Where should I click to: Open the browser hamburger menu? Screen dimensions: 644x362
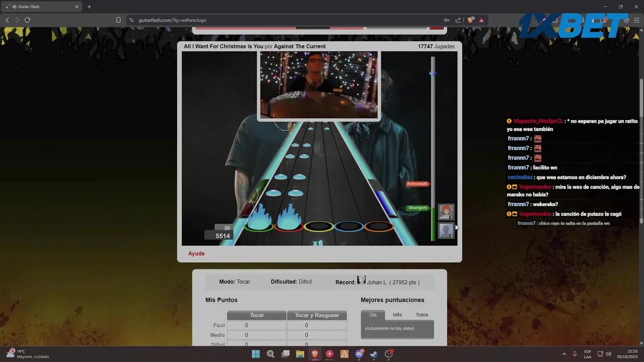click(636, 20)
